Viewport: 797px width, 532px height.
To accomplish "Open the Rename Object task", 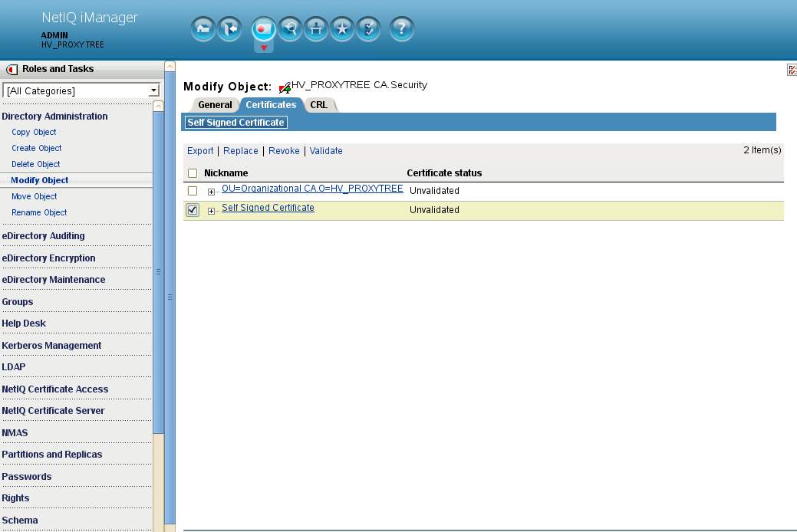I will [x=39, y=213].
